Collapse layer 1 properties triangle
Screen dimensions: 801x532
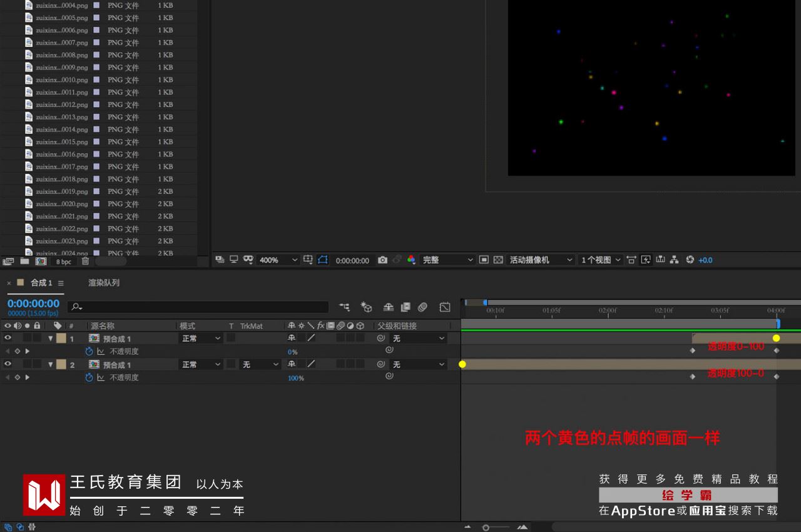[x=51, y=339]
